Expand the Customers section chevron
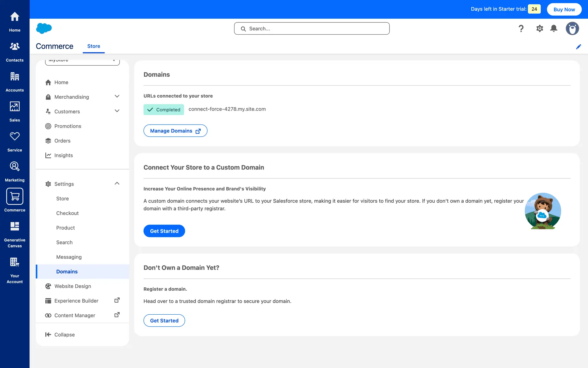588x368 pixels. pyautogui.click(x=117, y=111)
